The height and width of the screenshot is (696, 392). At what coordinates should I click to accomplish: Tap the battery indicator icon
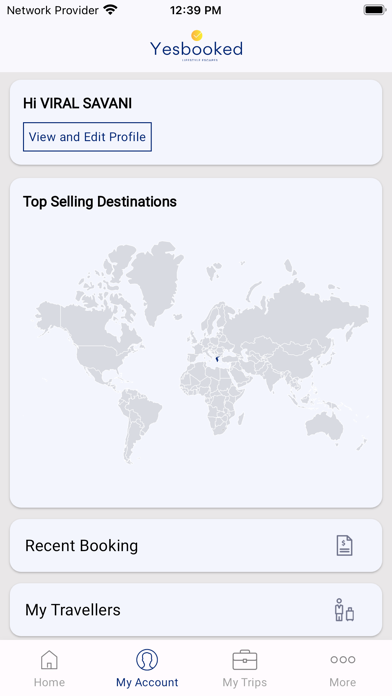(x=375, y=10)
